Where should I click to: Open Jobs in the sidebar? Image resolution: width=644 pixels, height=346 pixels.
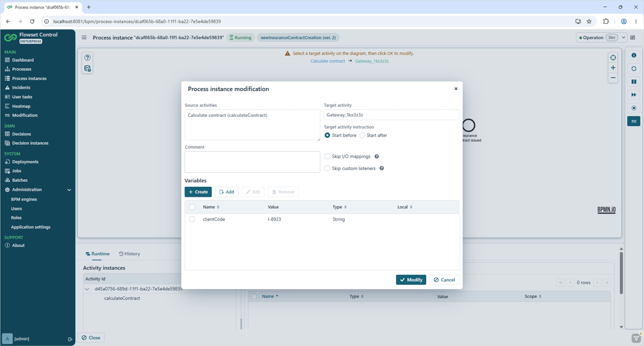tap(17, 171)
